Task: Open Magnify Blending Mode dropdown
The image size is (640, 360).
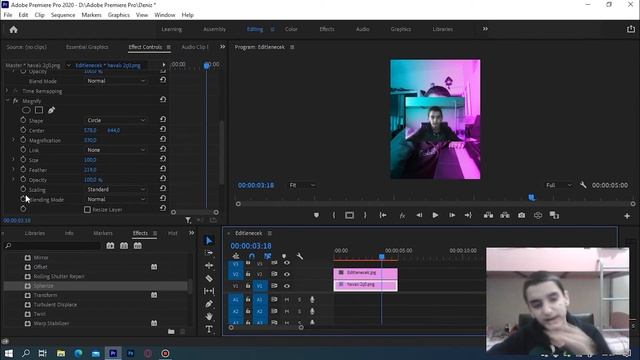Action: [116, 199]
